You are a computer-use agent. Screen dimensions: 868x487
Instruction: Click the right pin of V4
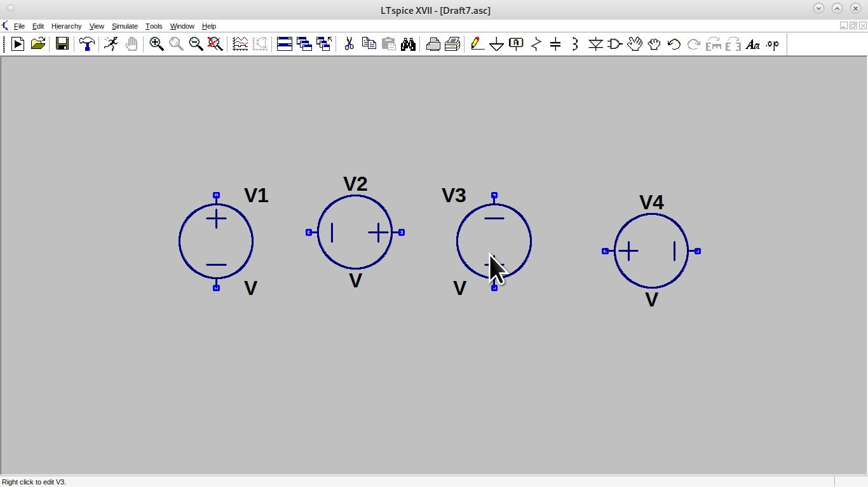click(x=698, y=251)
